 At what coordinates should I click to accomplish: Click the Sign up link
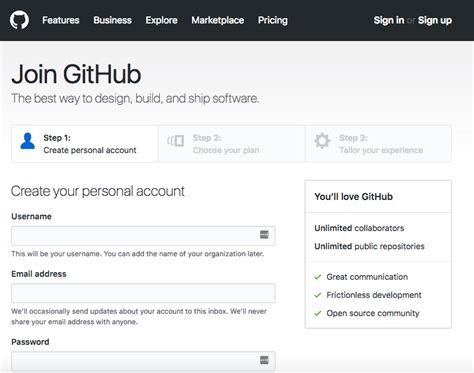(x=435, y=20)
